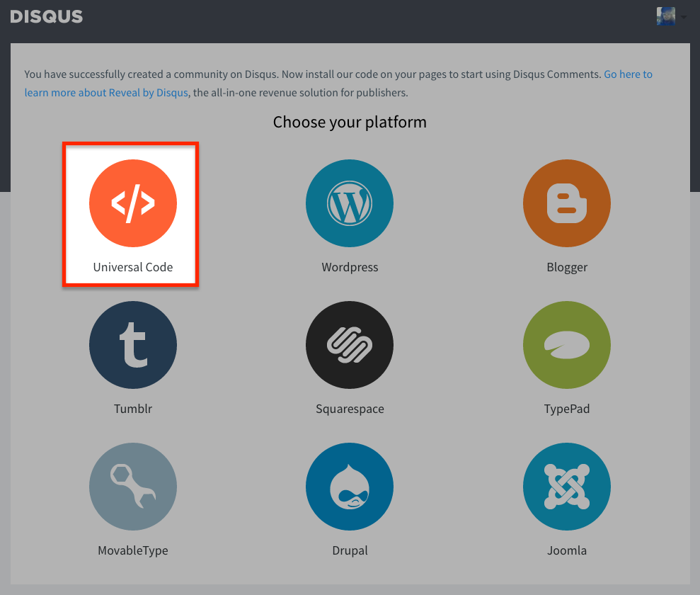Click the Wordpress label text

pos(350,267)
